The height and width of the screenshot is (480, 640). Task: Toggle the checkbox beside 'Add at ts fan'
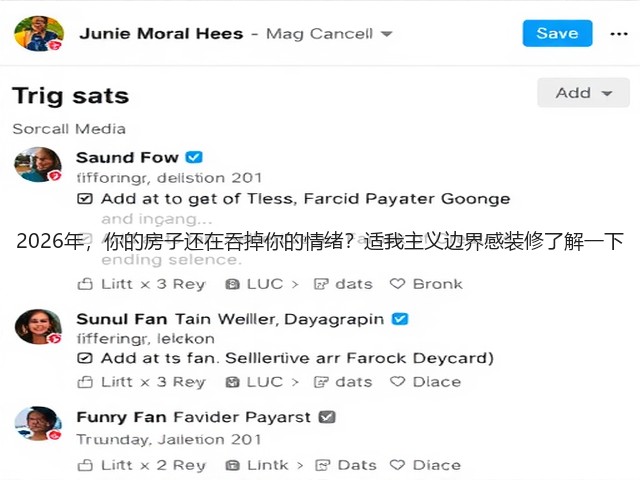(x=85, y=358)
